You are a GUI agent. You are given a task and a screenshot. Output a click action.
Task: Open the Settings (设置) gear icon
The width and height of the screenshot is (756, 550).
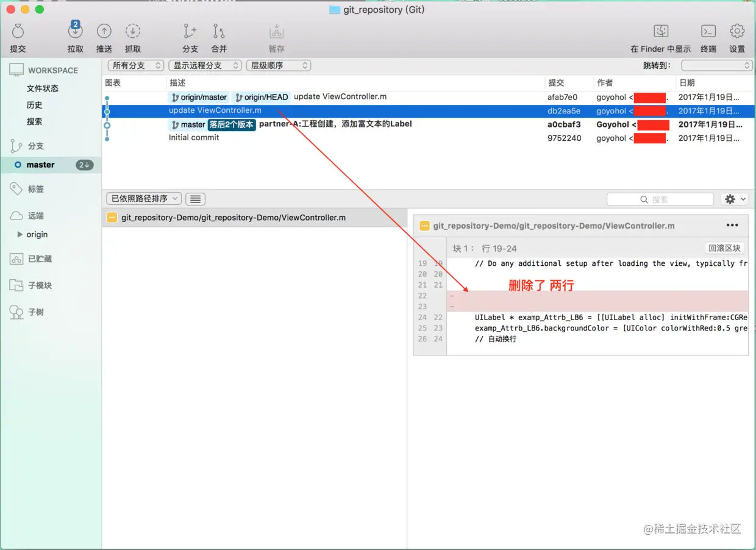pos(737,31)
